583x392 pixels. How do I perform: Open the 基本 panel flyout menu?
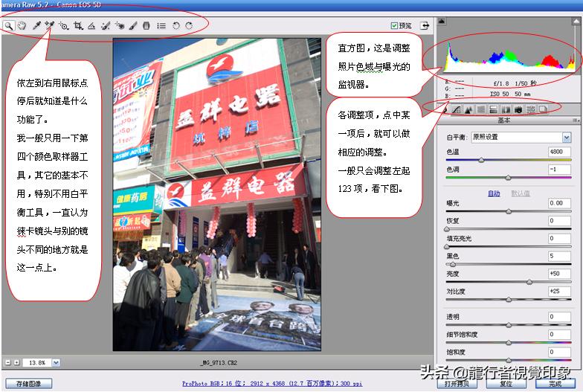point(576,121)
